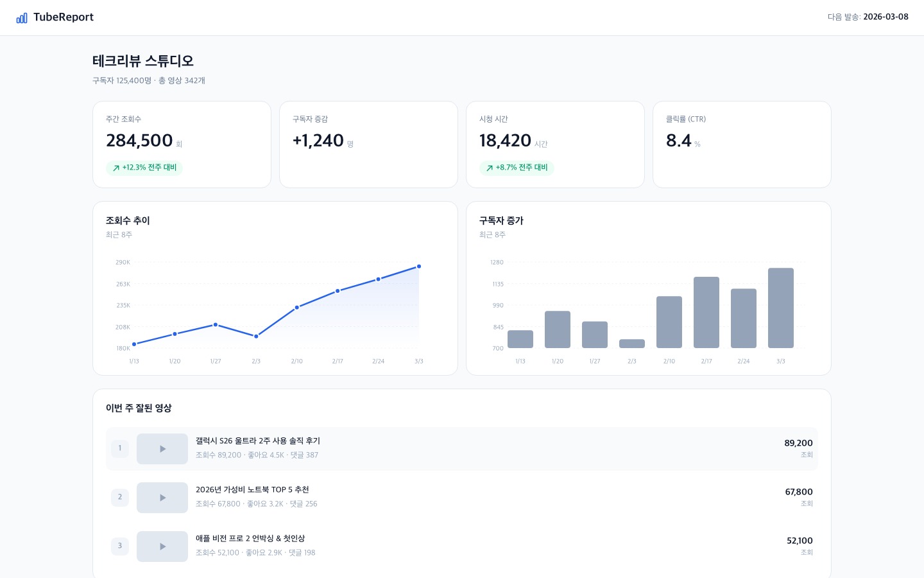Click the upward arrow in 주간 조회수 badge
Image resolution: width=924 pixels, height=578 pixels.
point(116,168)
